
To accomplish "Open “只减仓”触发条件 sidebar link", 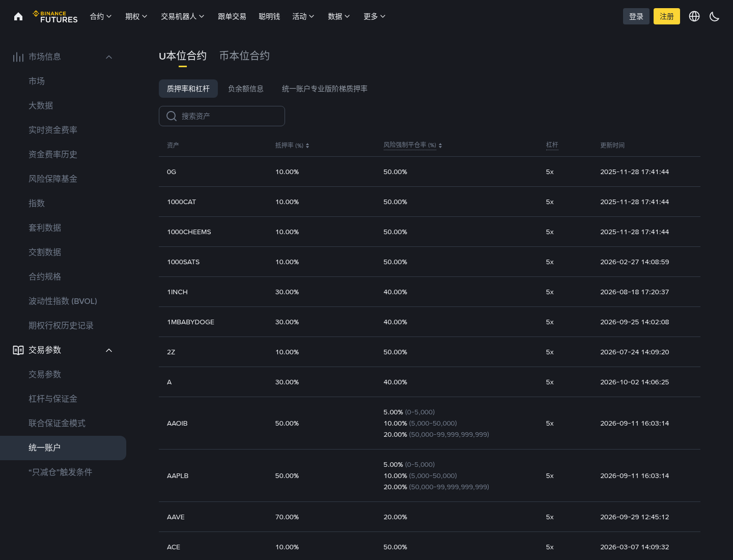I will (x=60, y=472).
